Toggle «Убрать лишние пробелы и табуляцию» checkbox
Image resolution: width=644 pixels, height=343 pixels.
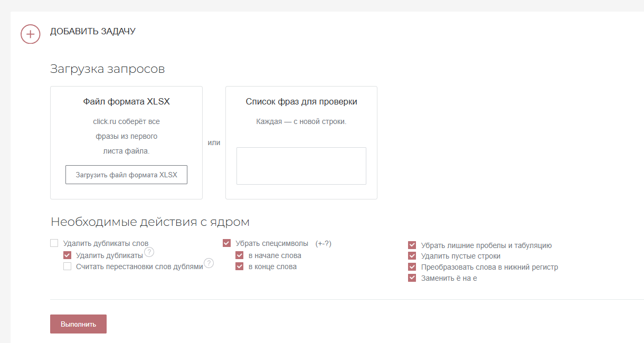click(412, 245)
